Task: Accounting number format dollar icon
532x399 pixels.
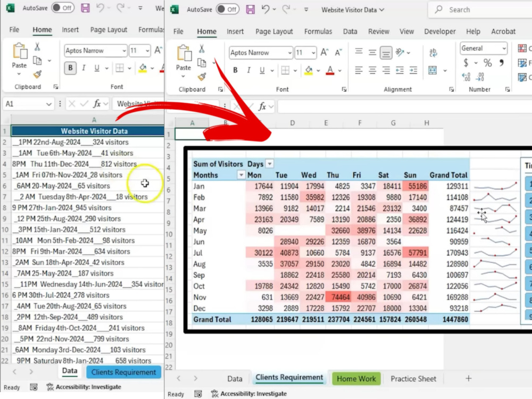Action: pyautogui.click(x=466, y=63)
